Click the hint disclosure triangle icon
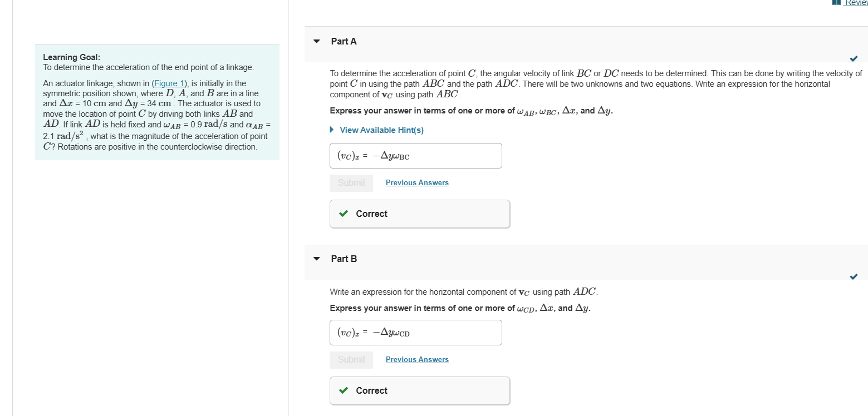Viewport: 868px width, 416px height. (332, 130)
